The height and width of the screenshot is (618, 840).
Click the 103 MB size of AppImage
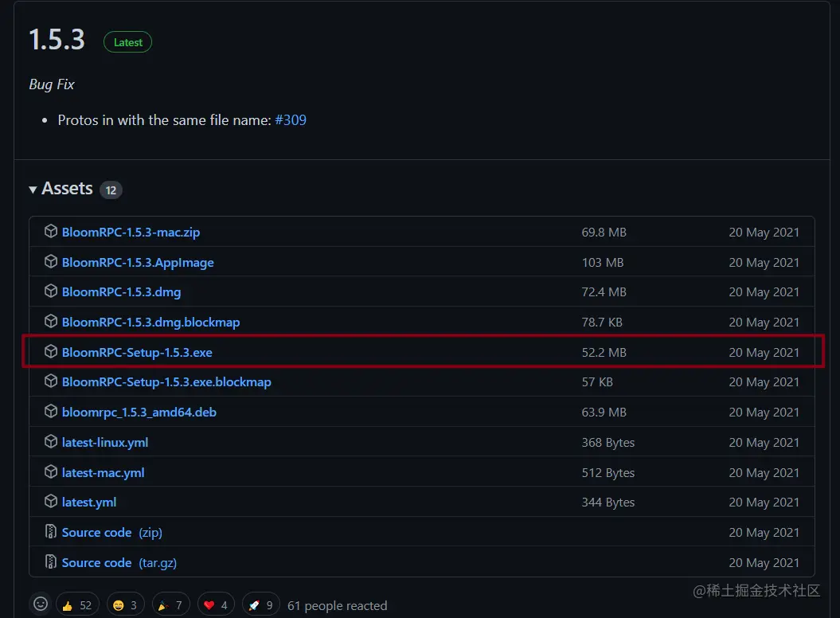[602, 263]
